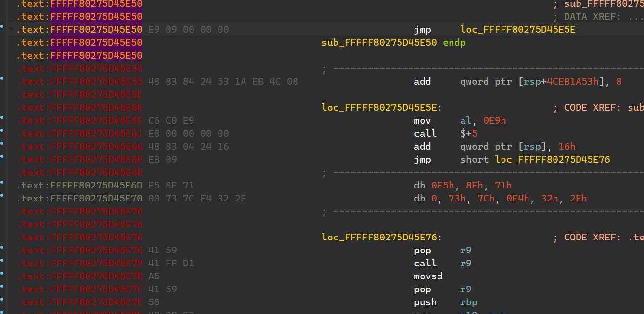
Task: Select hex bytes F5 8E 71
Action: pyautogui.click(x=171, y=186)
